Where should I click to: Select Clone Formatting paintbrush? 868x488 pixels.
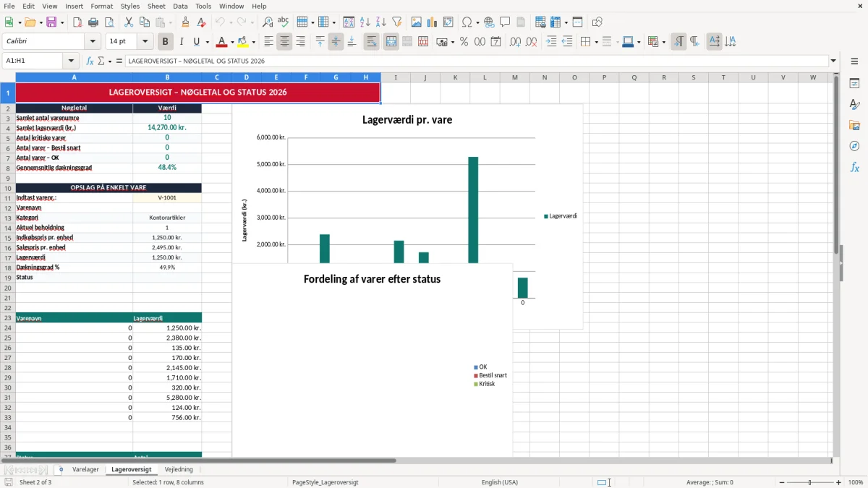tap(185, 22)
